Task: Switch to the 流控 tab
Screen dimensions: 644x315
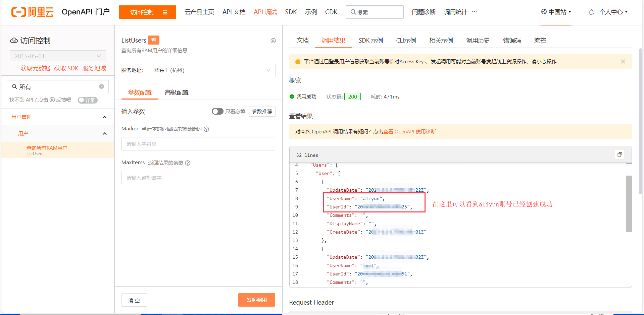Action: (x=540, y=41)
